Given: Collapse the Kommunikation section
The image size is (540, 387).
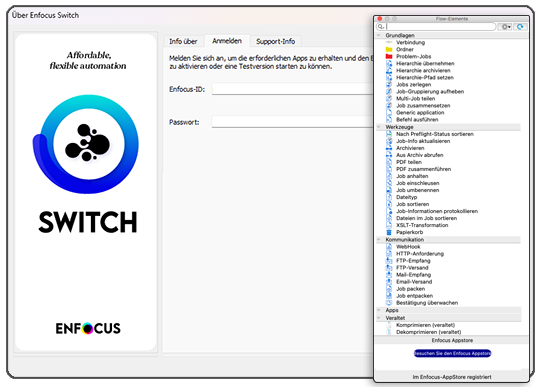Looking at the screenshot, I should pos(379,240).
